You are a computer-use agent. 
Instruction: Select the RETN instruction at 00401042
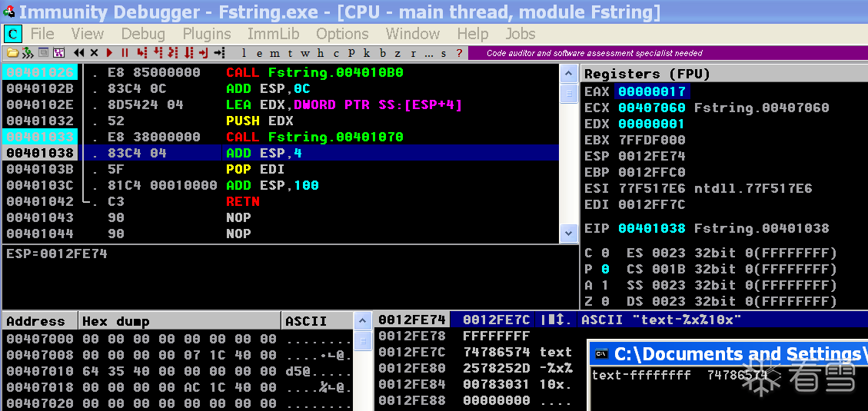point(280,201)
